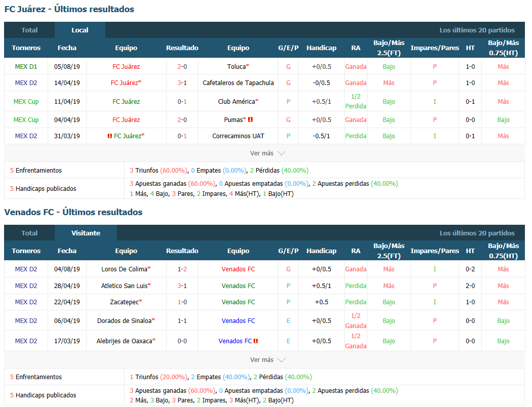532x407 pixels.
Task: Click 'Los últimos 20 partidos' in Venados FC section
Action: [x=477, y=233]
